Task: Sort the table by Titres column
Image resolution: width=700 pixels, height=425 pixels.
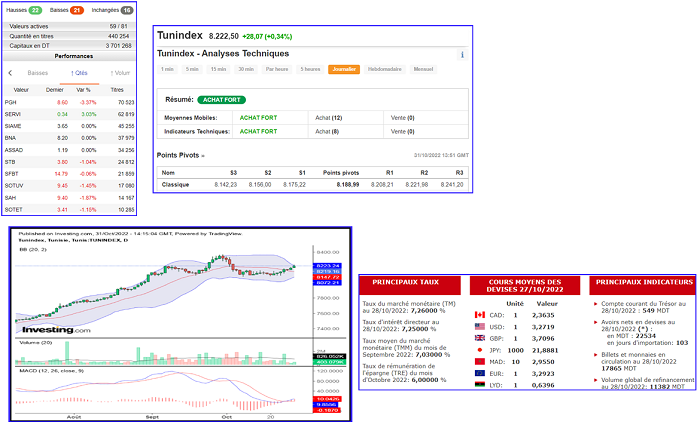Action: pyautogui.click(x=124, y=88)
